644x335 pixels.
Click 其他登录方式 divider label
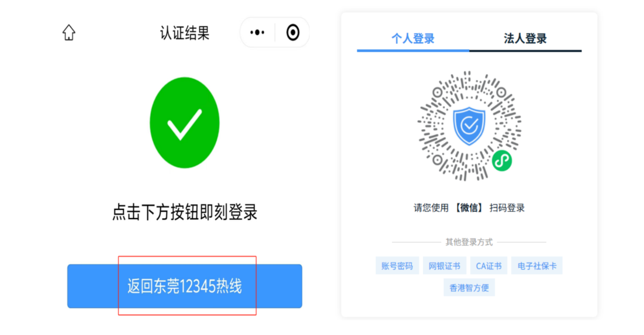pyautogui.click(x=469, y=242)
